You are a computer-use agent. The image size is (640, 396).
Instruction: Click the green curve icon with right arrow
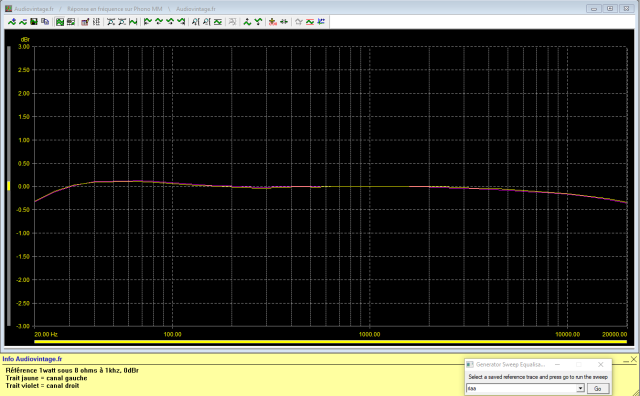click(x=181, y=22)
